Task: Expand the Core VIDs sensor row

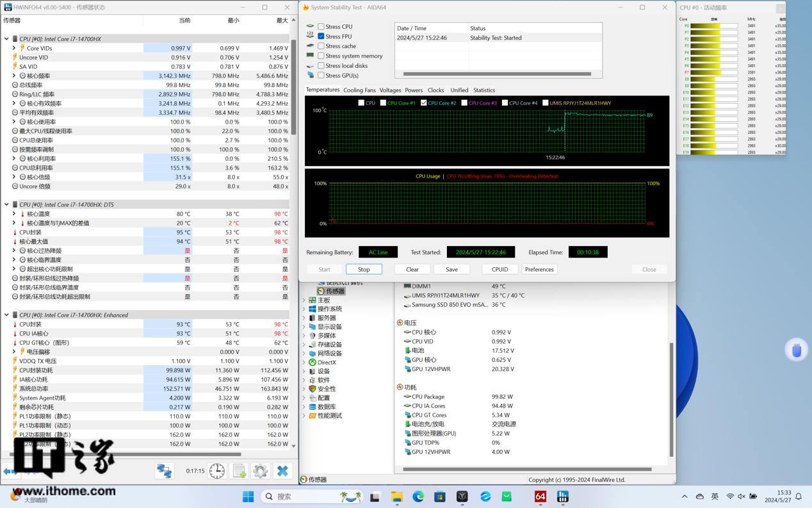Action: coord(14,48)
